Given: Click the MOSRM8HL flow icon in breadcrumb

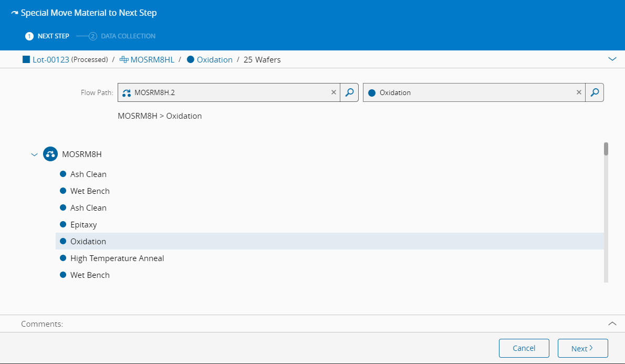Looking at the screenshot, I should [124, 59].
